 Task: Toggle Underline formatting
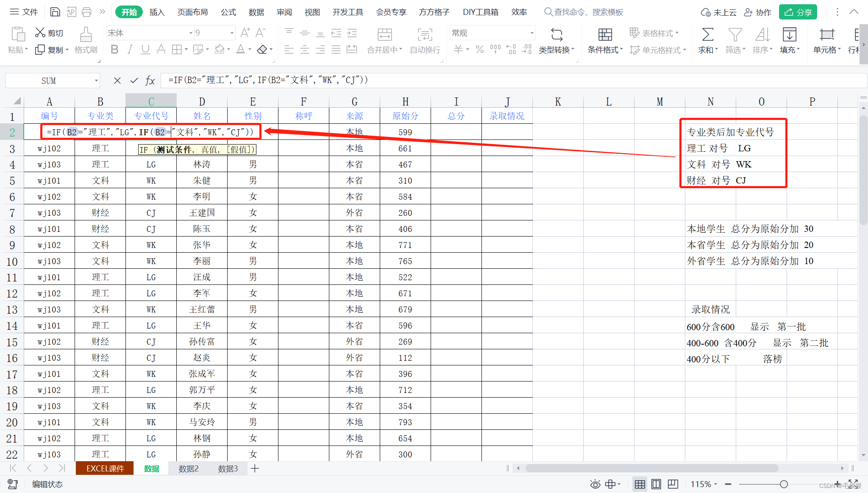pos(145,50)
